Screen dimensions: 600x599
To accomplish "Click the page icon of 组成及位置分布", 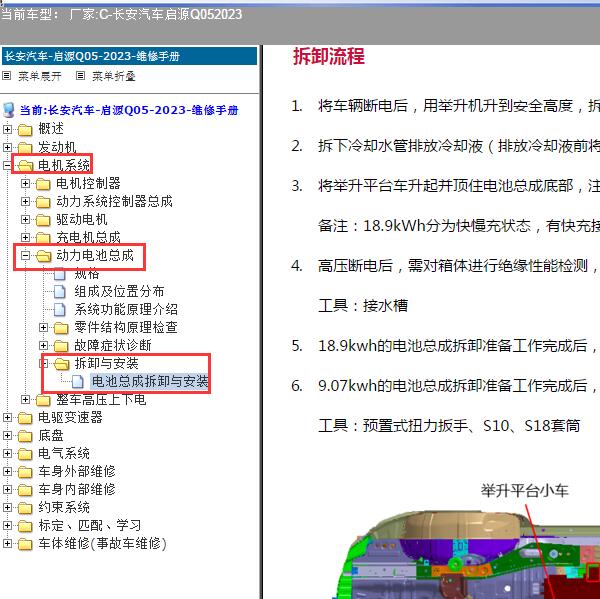I will point(60,292).
